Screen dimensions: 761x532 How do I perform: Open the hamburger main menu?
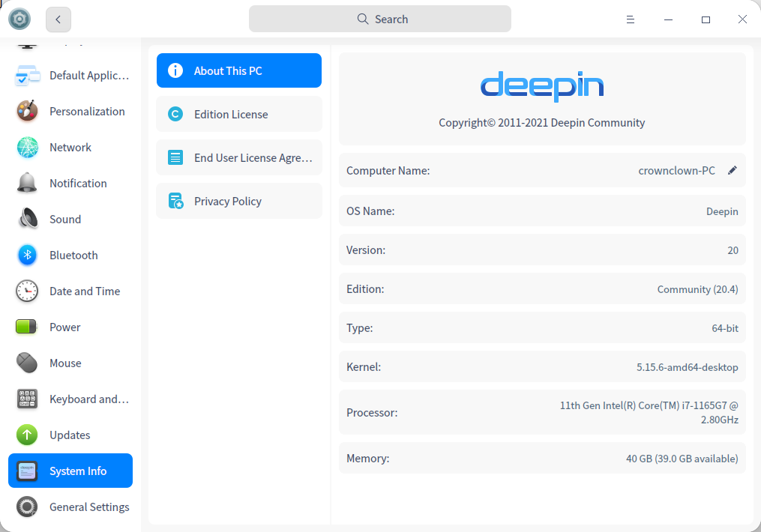tap(630, 19)
